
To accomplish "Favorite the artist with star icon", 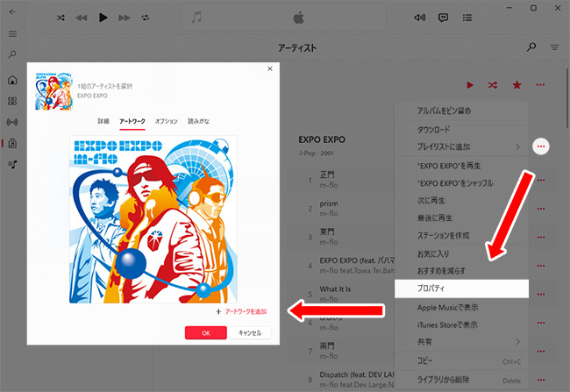I will click(517, 85).
